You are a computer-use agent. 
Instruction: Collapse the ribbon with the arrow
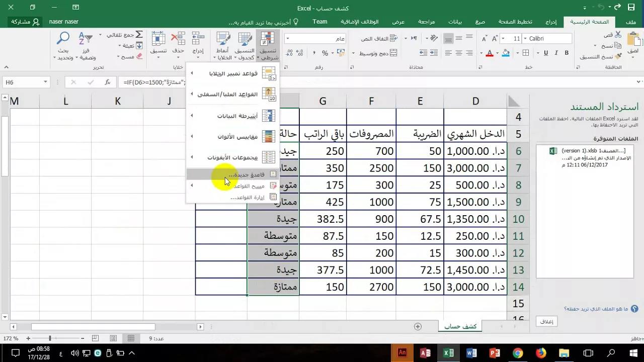click(6, 67)
